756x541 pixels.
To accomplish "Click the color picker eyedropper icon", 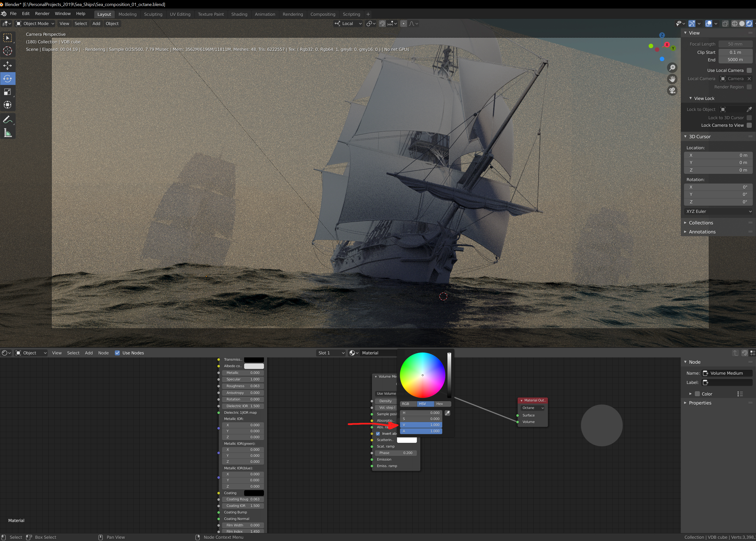I will 447,413.
